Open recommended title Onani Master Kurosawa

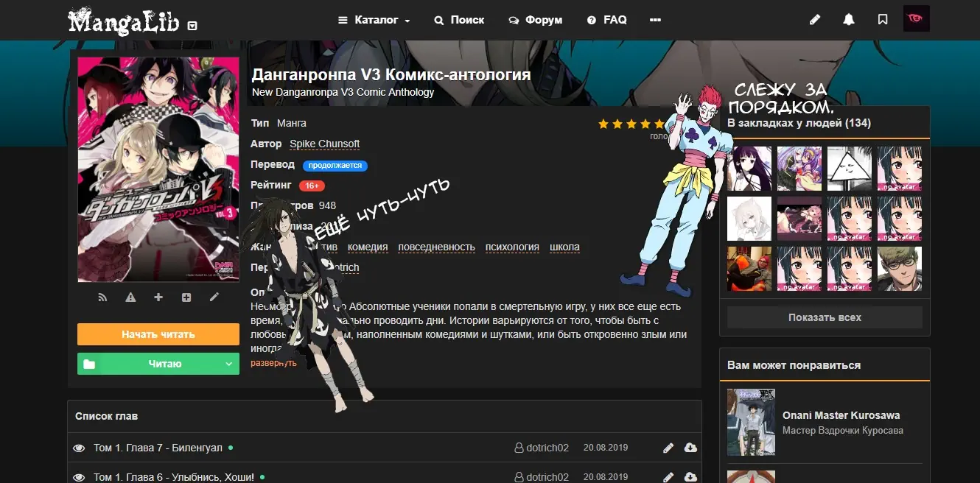(841, 415)
